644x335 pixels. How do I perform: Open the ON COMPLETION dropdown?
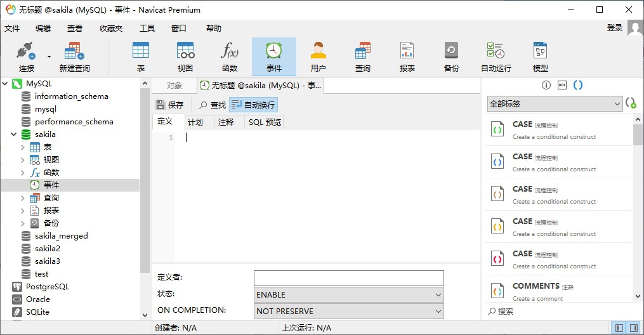[x=349, y=311]
